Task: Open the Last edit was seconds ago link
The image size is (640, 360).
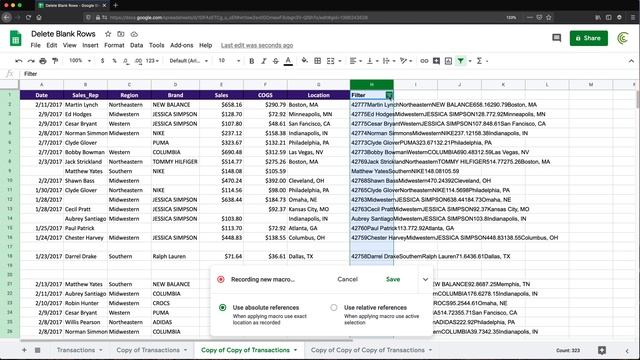Action: (257, 45)
